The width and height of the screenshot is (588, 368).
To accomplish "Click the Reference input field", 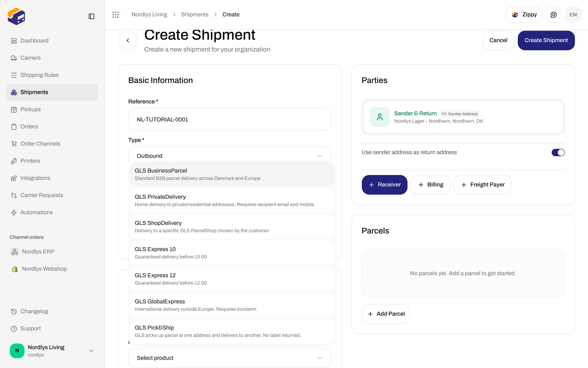I will point(230,120).
